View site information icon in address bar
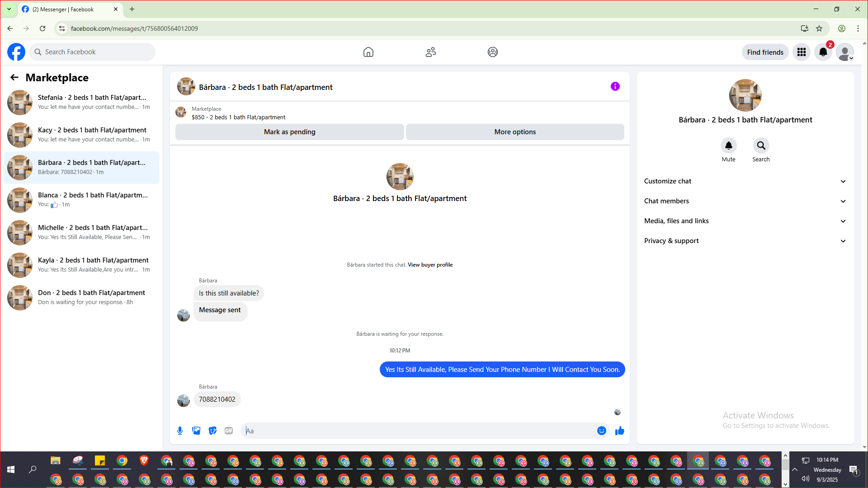868x488 pixels. [x=62, y=28]
